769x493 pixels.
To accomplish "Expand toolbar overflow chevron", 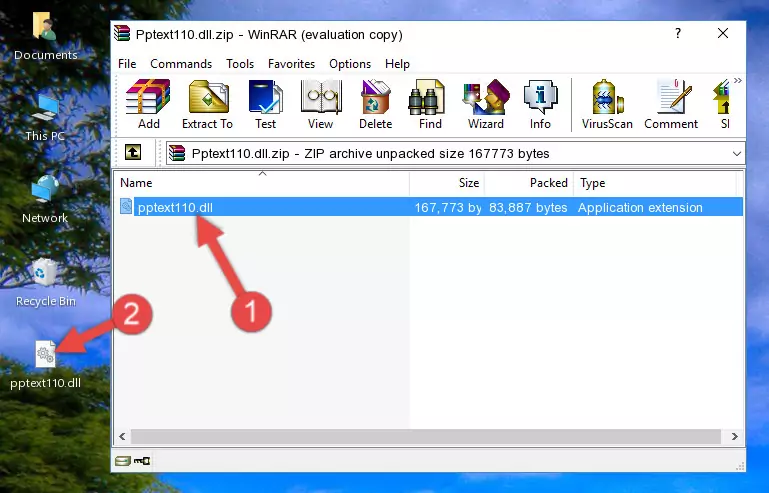I will click(x=738, y=80).
